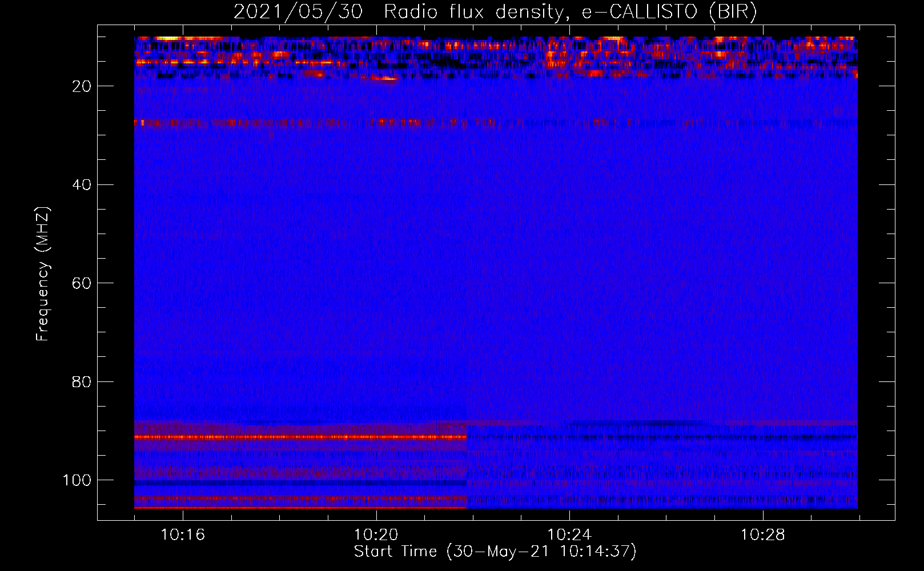
Task: Click the 40 MHz frequency tick label
Action: tap(82, 185)
